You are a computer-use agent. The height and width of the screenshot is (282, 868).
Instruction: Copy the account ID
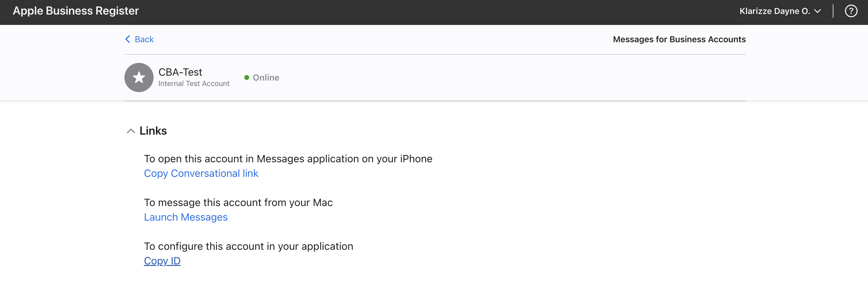point(162,261)
